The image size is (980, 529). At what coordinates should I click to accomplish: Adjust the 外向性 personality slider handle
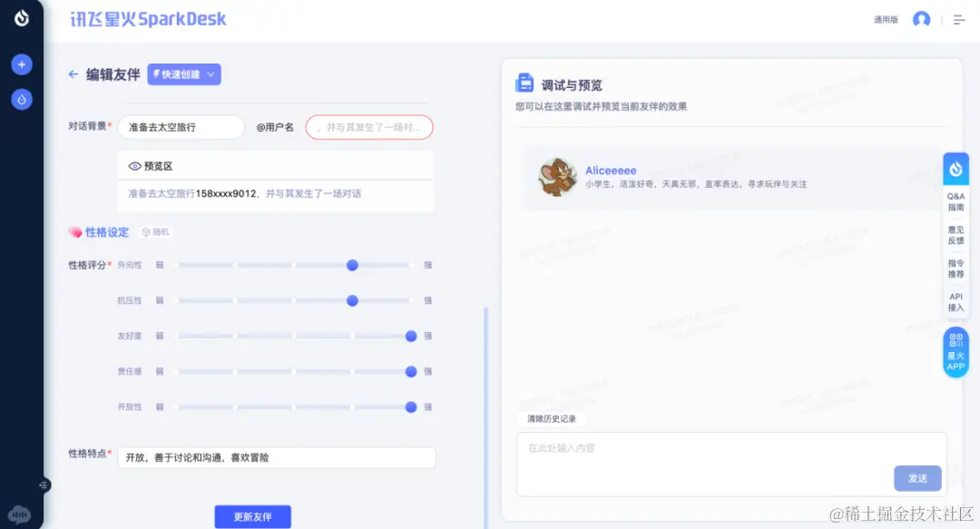coord(352,266)
